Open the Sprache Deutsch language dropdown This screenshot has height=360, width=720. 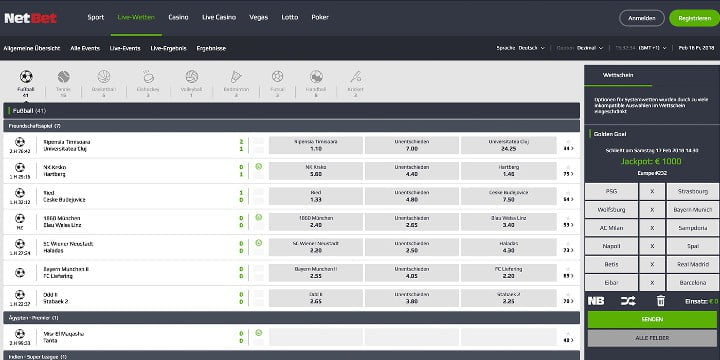click(521, 48)
